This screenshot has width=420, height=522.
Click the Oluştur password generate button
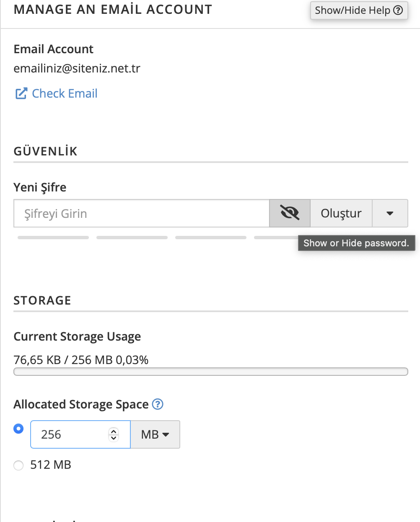coord(341,213)
